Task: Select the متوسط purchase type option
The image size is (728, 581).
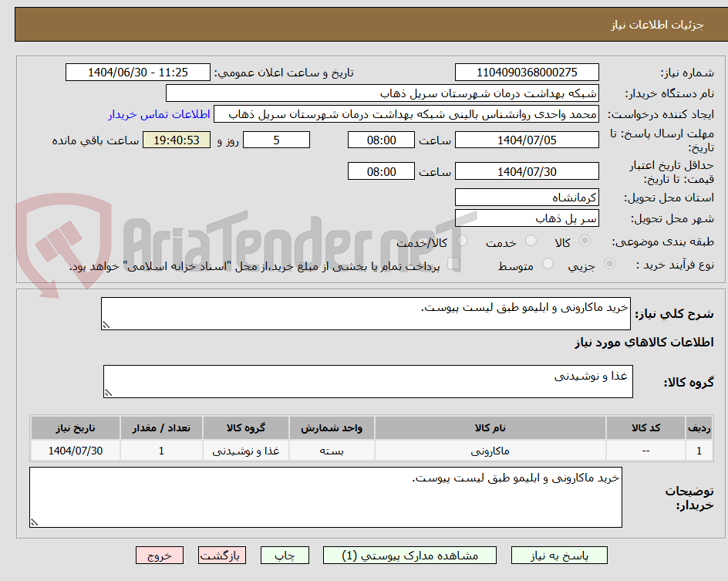Action: click(x=548, y=263)
